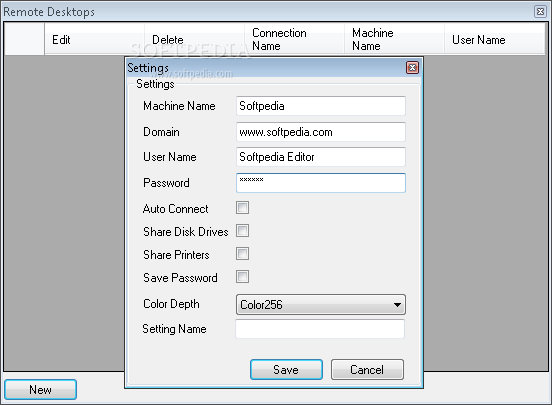Click the Delete column header

pyautogui.click(x=194, y=39)
